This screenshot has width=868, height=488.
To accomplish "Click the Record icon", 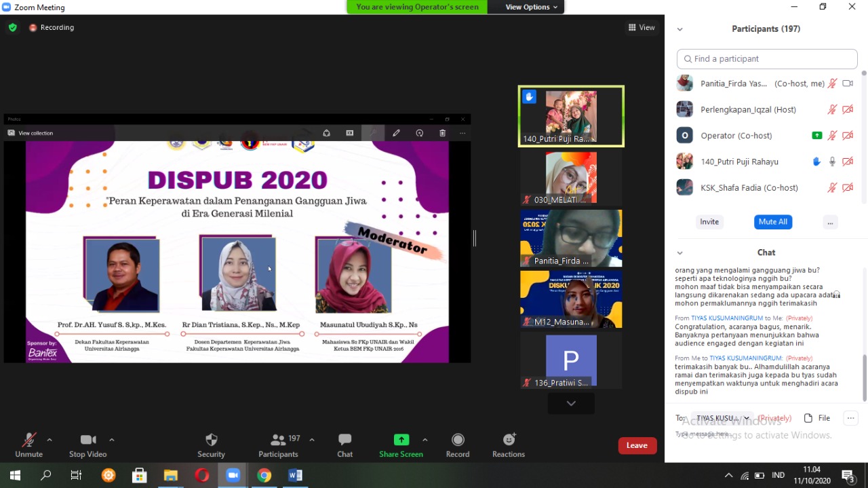I will pos(458,440).
